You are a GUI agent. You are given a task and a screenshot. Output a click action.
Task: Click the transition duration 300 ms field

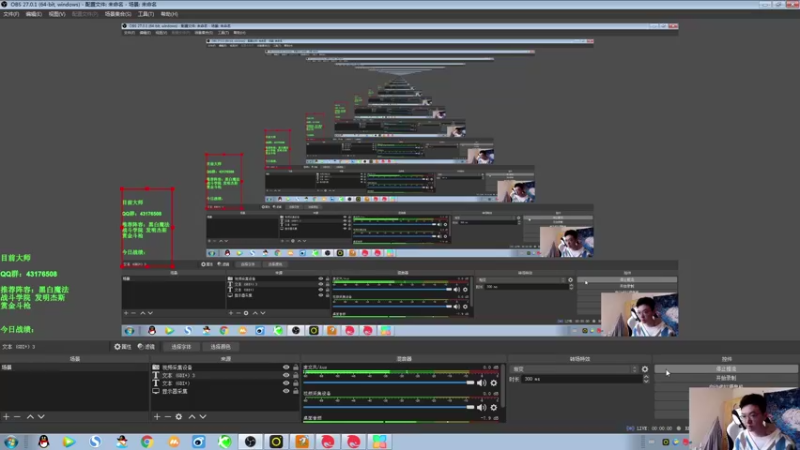(x=582, y=379)
